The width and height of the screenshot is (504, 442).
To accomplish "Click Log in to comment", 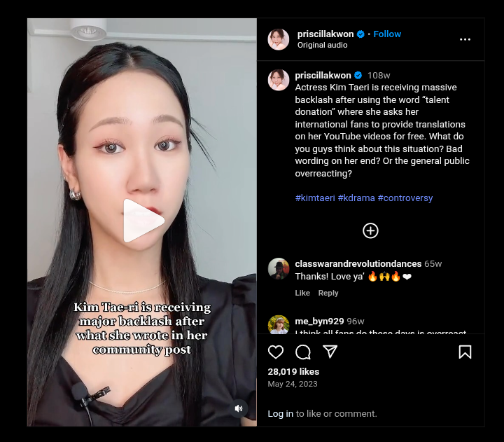I will 280,413.
